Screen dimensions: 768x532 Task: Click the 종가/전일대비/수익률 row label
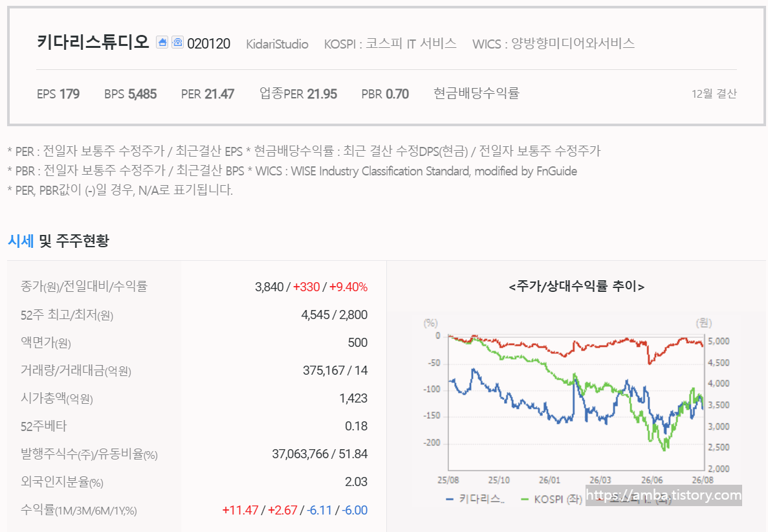pos(83,286)
